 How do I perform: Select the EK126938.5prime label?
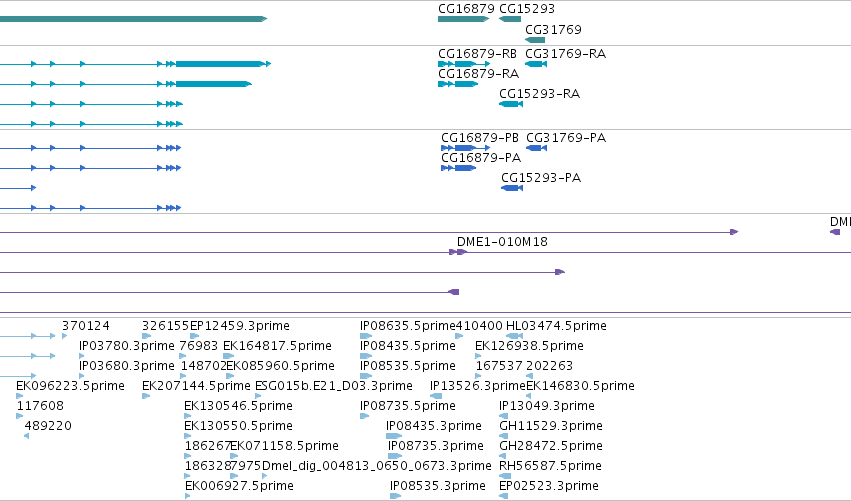(x=529, y=346)
